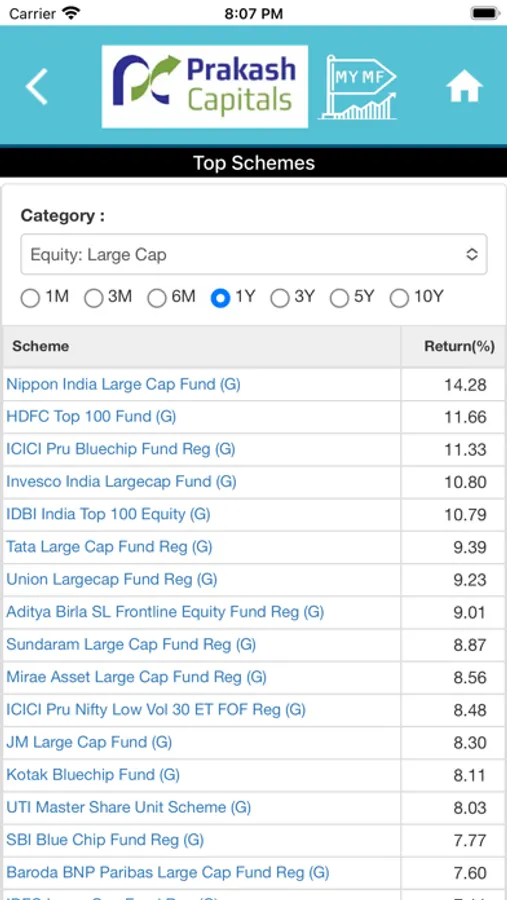This screenshot has width=507, height=900.
Task: Click the return value 8.30
Action: pyautogui.click(x=470, y=743)
